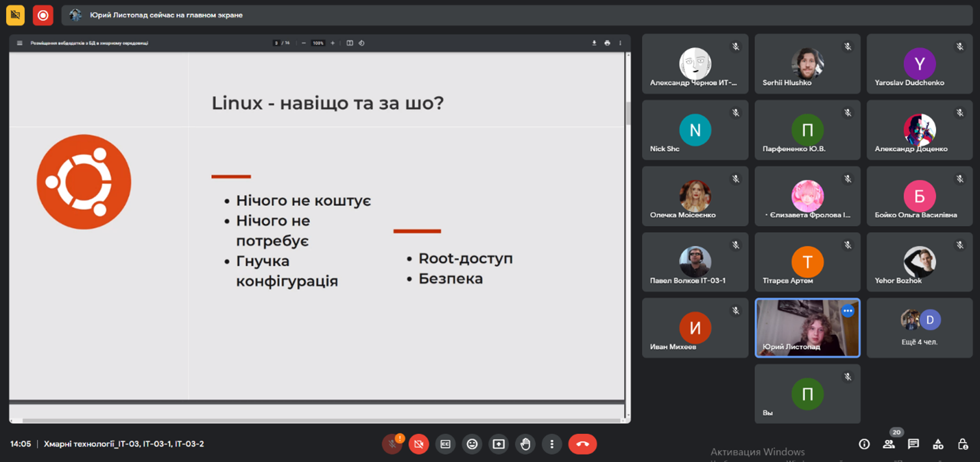Click muted mic icon on Вы tile

848,377
